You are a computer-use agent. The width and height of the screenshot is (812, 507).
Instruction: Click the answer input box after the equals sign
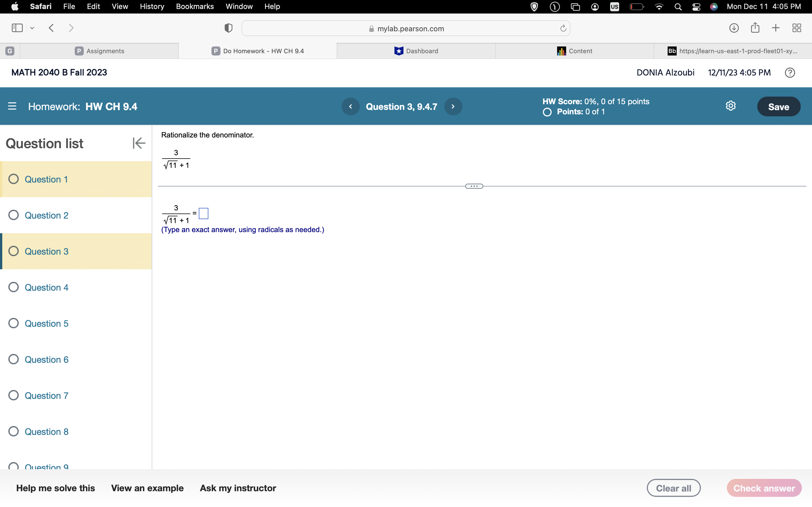click(x=203, y=213)
